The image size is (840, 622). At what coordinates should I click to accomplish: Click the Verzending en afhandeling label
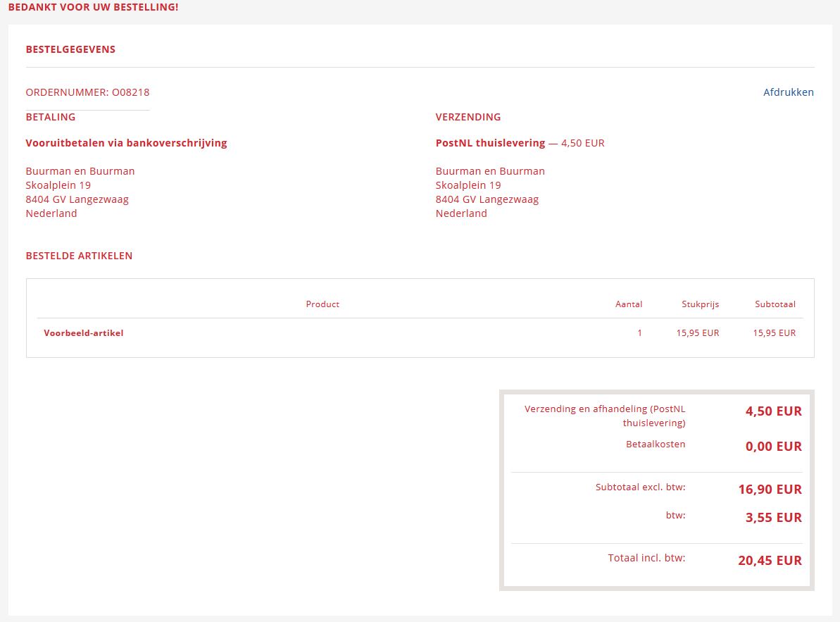click(605, 416)
